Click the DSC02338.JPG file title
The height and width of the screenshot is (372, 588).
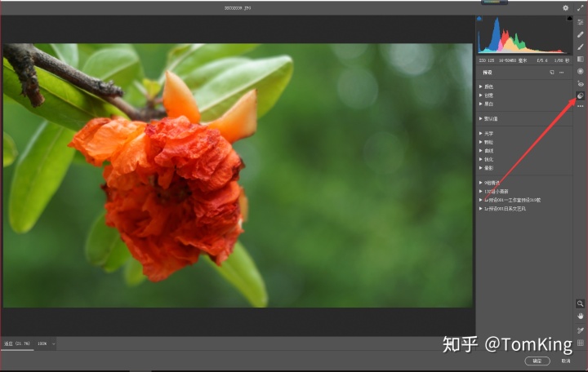(x=238, y=8)
